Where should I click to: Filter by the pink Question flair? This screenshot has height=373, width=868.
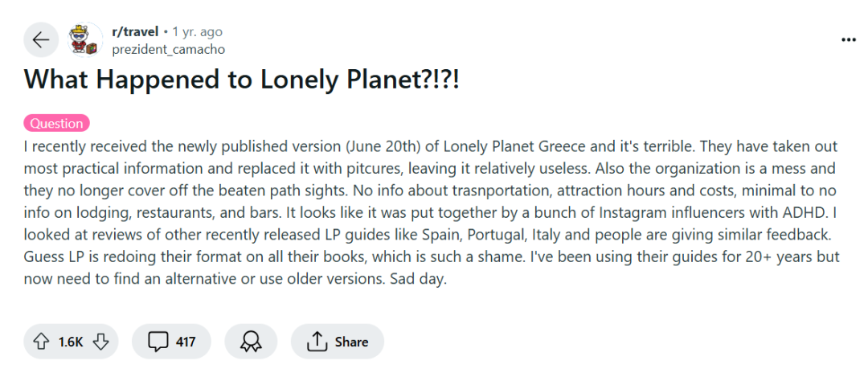point(56,124)
